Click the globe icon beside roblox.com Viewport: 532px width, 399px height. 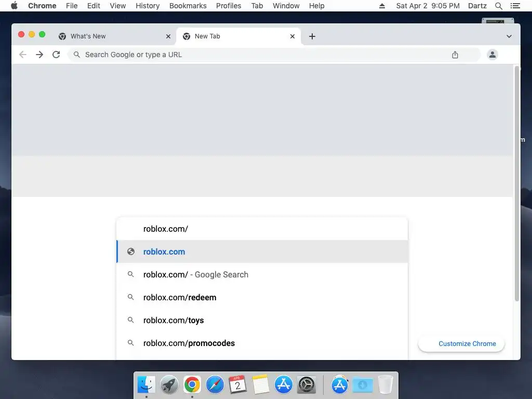[x=131, y=251]
